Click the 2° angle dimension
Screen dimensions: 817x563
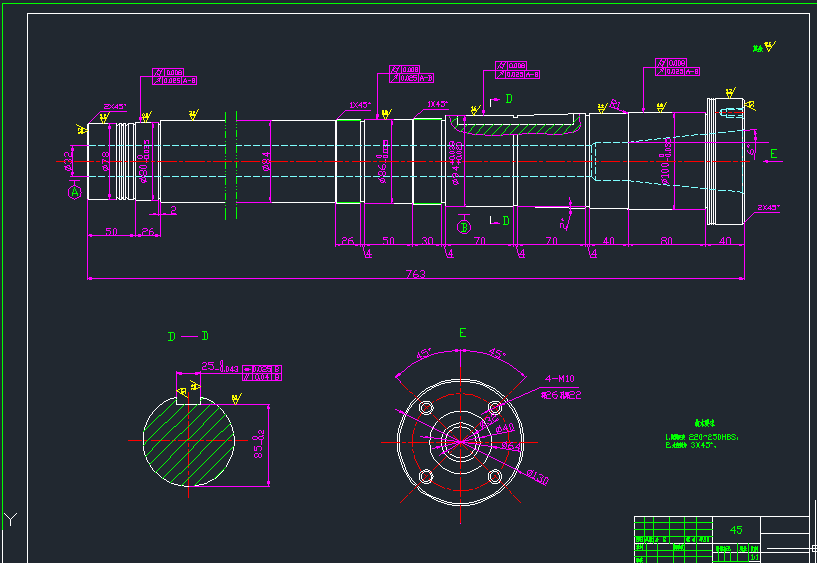pos(563,223)
